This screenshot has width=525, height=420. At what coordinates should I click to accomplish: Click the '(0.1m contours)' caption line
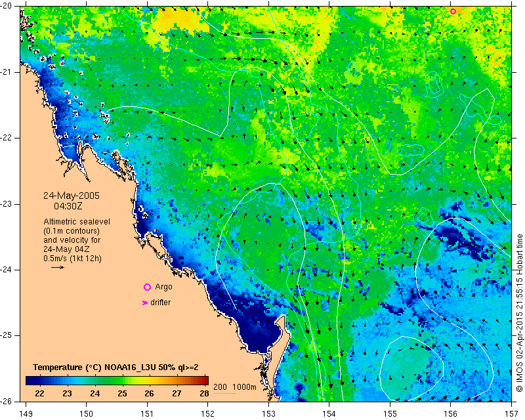click(x=72, y=231)
